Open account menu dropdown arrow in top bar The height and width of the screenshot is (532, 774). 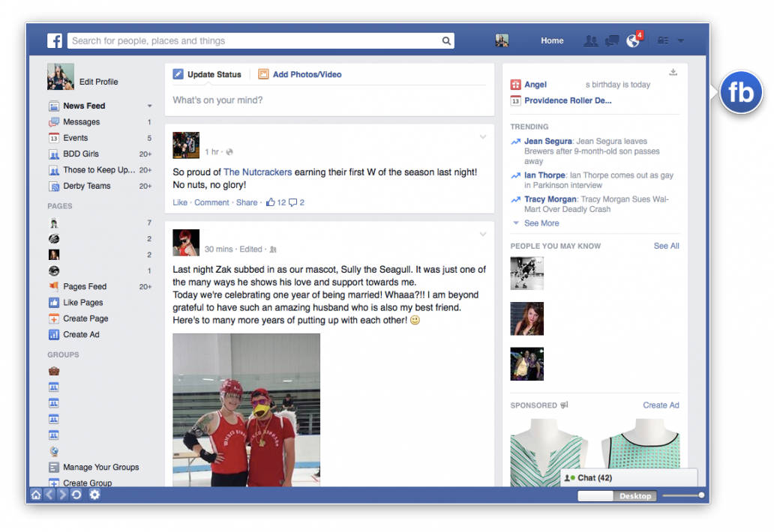tap(681, 41)
